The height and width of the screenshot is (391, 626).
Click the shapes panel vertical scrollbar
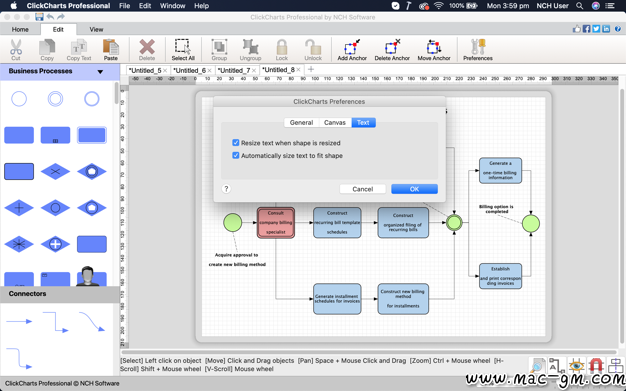[x=116, y=93]
